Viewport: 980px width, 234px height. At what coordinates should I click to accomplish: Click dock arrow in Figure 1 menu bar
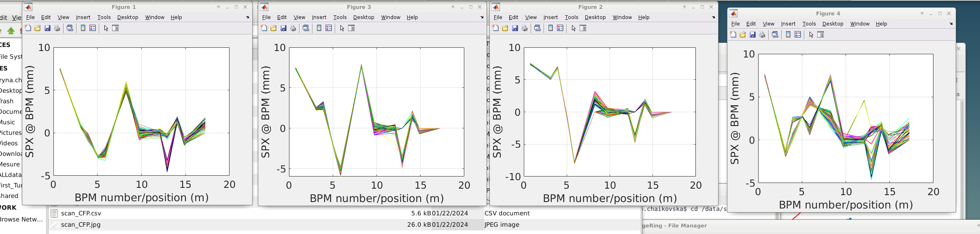click(x=248, y=17)
